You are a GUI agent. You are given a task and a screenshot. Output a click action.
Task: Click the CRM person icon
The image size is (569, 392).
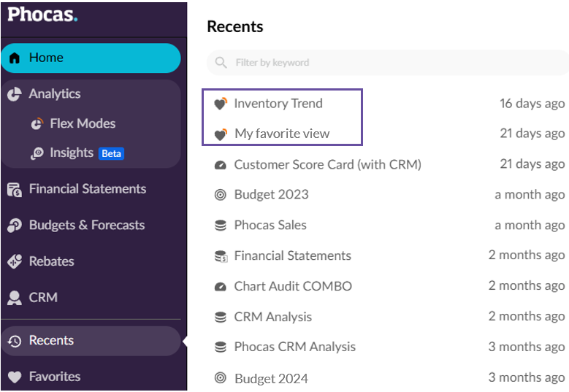tap(14, 298)
